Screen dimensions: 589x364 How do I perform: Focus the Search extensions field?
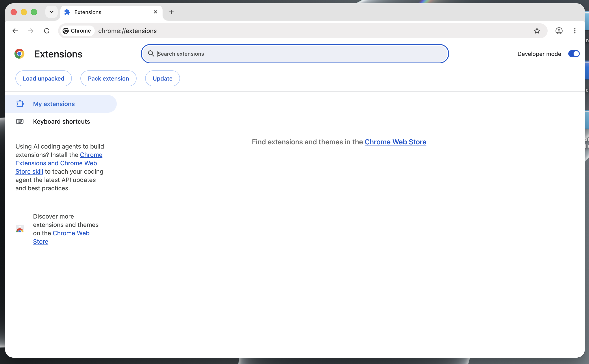point(295,54)
